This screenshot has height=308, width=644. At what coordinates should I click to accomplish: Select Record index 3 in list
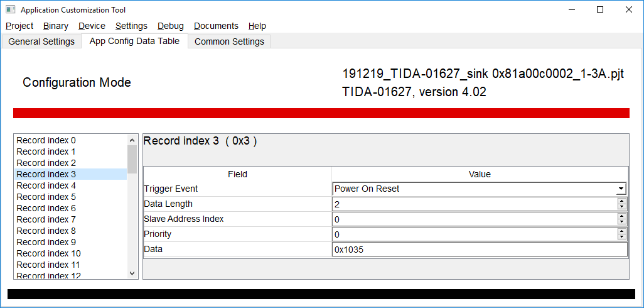[x=71, y=174]
